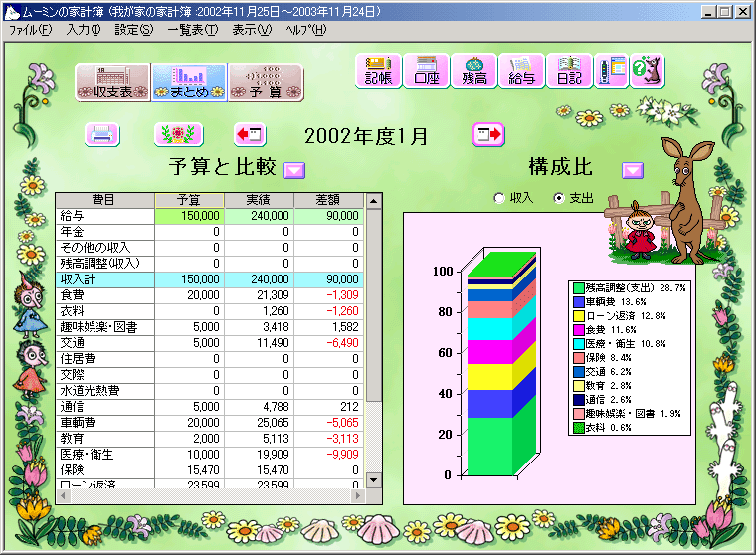Open the 入力(I) menu
The image size is (756, 555).
[84, 30]
